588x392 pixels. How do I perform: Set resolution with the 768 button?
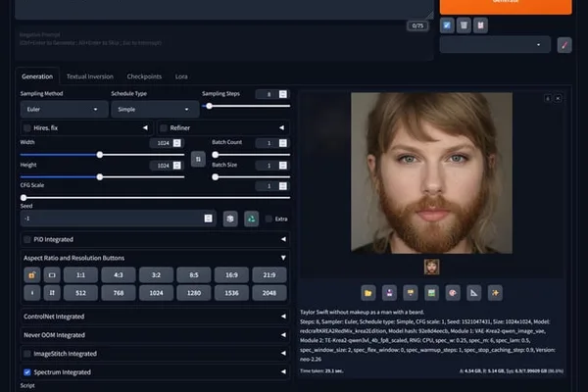(x=119, y=293)
